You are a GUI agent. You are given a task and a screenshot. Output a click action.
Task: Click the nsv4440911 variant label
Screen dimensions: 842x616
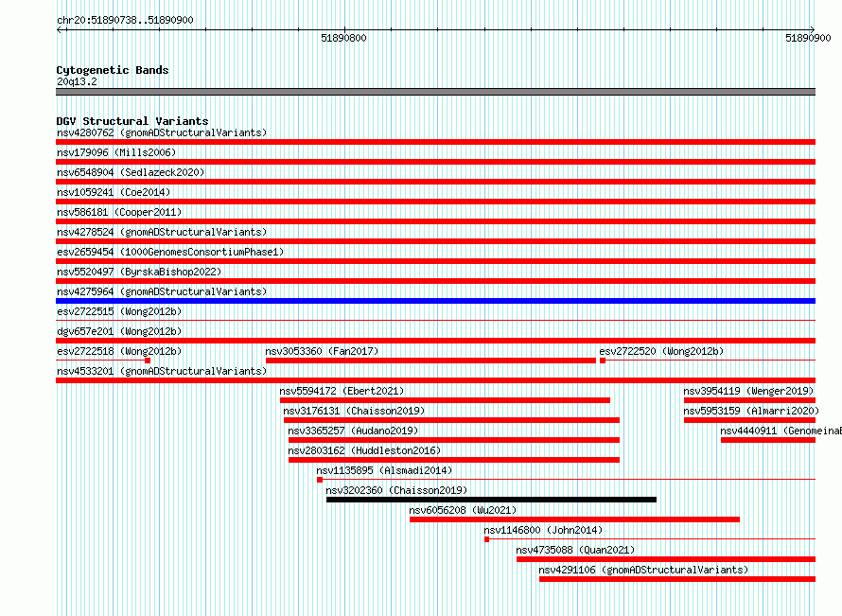[x=781, y=431]
